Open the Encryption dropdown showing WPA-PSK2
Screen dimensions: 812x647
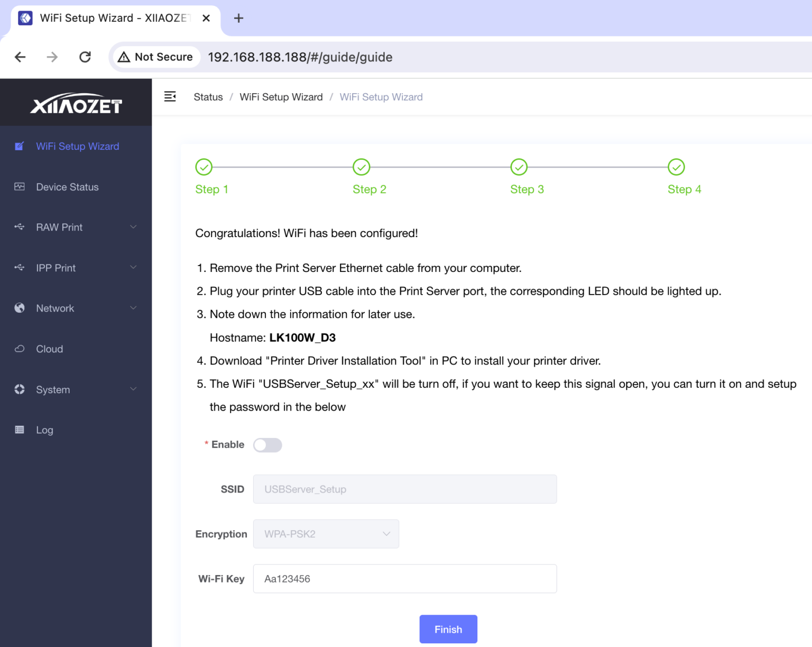(x=326, y=534)
